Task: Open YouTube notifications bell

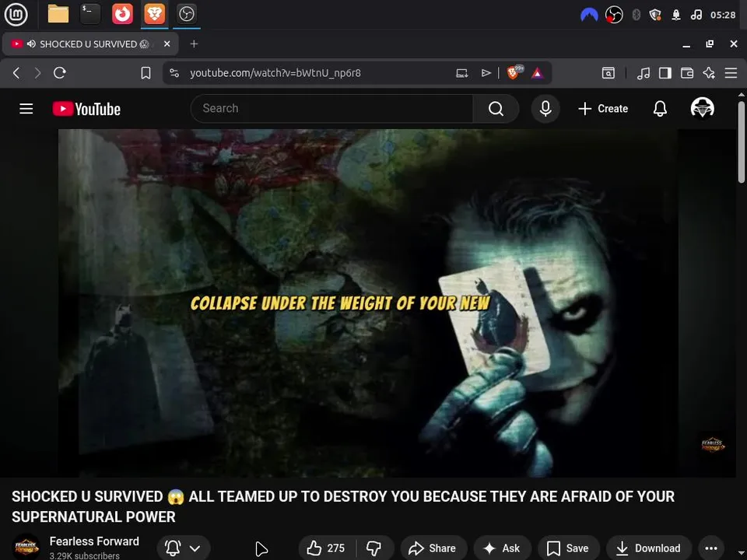Action: tap(660, 109)
